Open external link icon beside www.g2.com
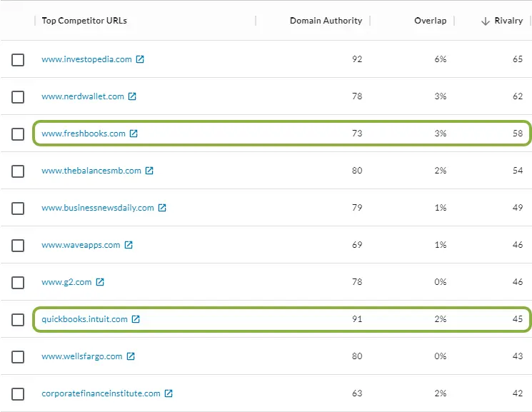532x412 pixels. point(100,282)
